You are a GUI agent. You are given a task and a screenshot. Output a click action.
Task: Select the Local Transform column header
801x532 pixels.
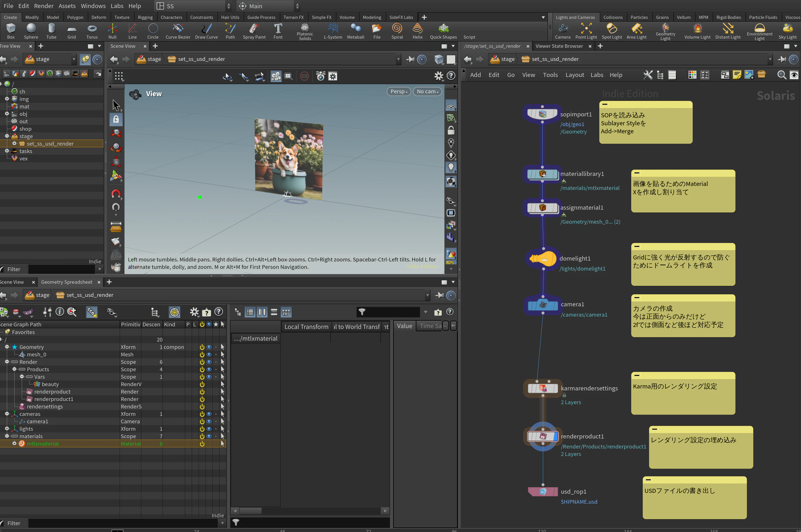pos(306,327)
